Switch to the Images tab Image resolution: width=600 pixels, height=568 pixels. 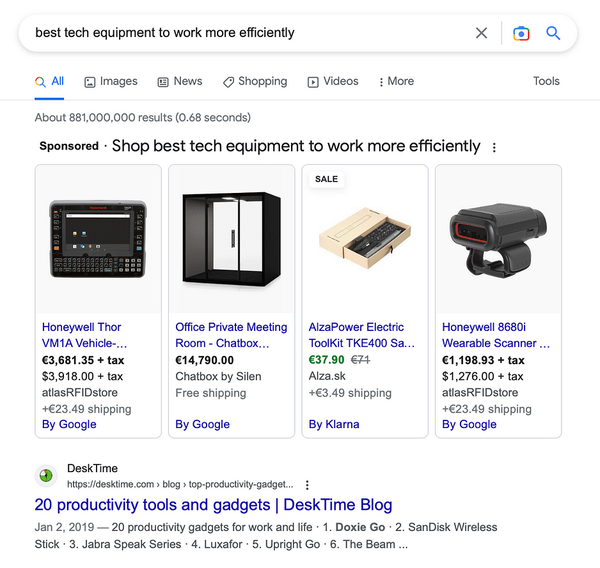click(x=111, y=81)
